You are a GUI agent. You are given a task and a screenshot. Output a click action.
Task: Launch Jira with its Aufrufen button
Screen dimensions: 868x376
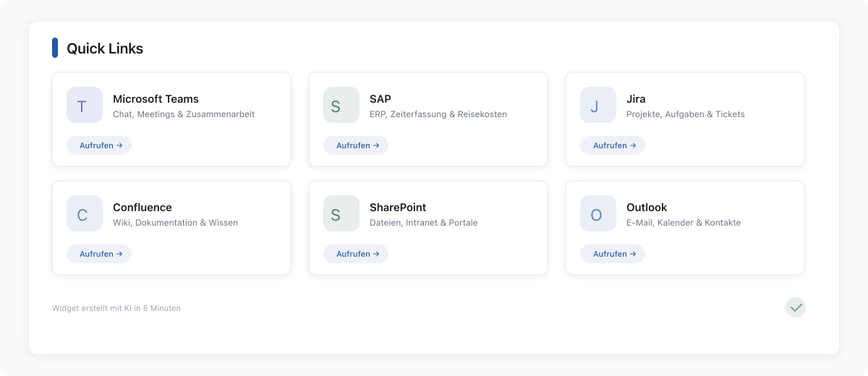613,145
